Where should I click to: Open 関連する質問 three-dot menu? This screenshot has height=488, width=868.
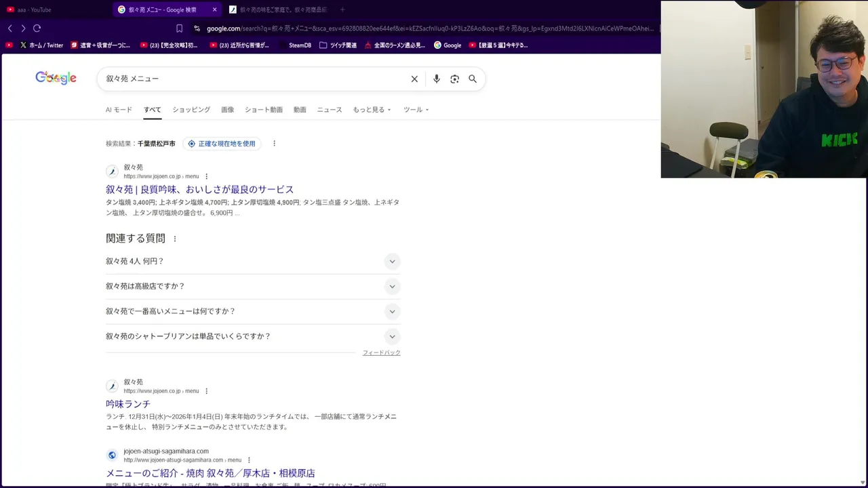coord(175,239)
